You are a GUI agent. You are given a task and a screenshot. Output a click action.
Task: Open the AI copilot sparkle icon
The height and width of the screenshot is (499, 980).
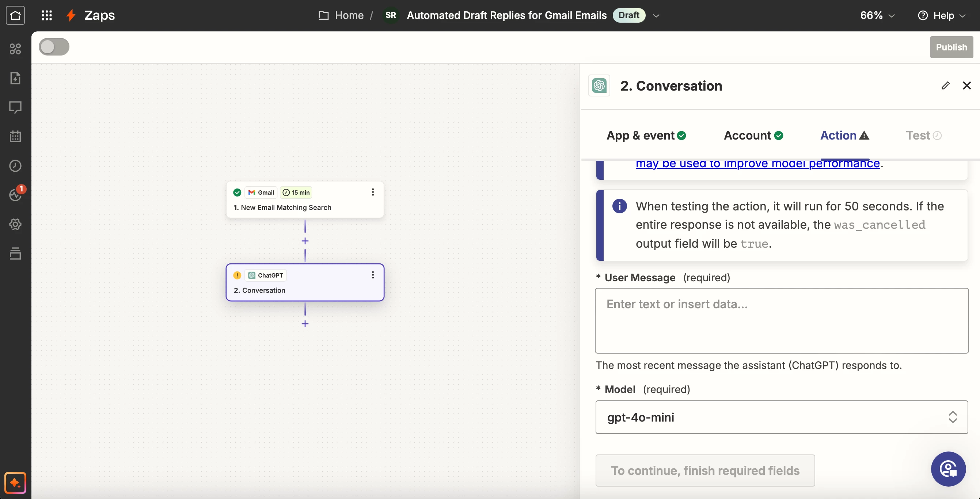(15, 483)
